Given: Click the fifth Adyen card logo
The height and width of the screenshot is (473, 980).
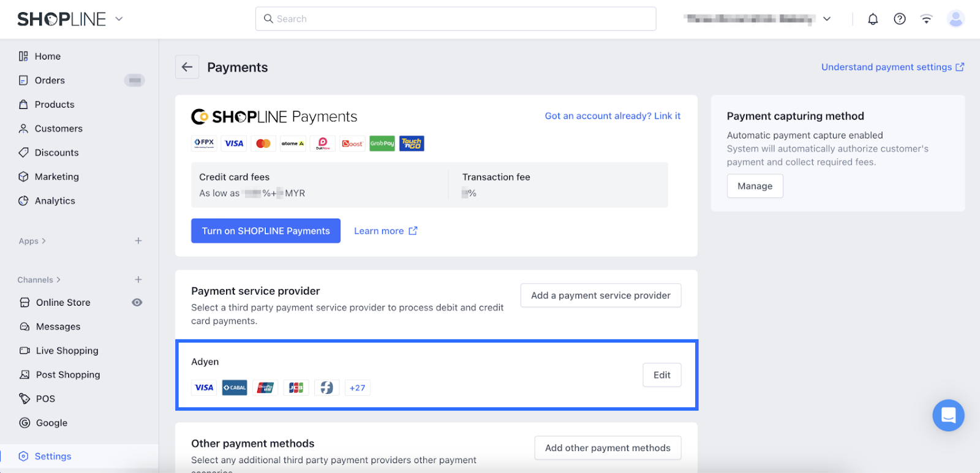Looking at the screenshot, I should click(x=326, y=387).
